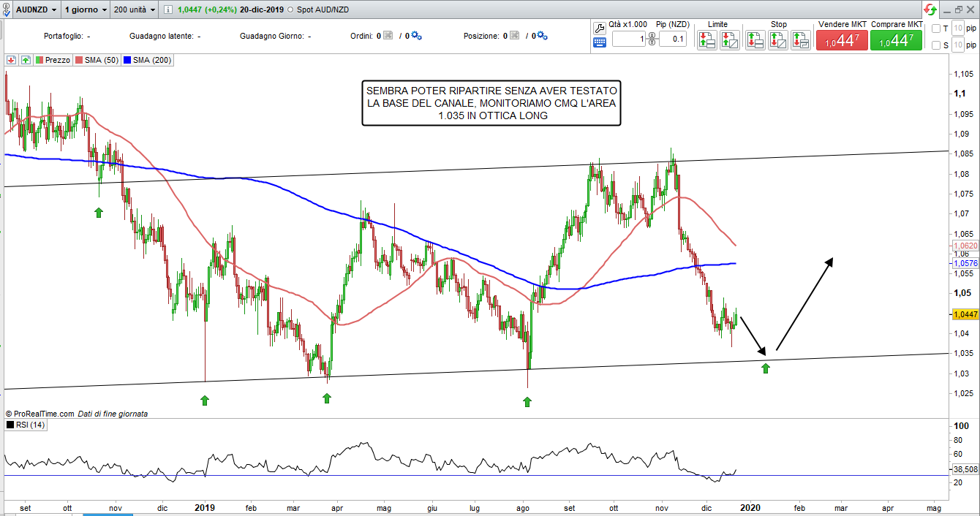Click the chain link icon between quantity and pip

tap(652, 39)
